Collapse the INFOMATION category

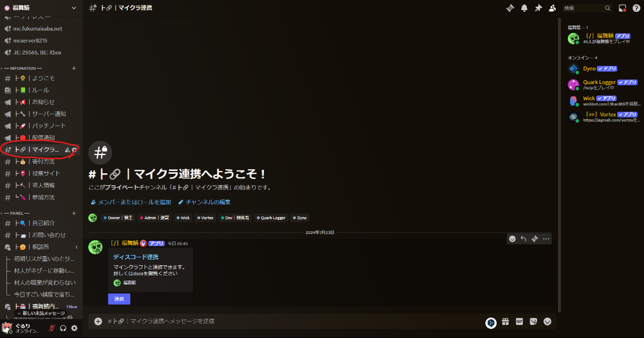[23, 68]
